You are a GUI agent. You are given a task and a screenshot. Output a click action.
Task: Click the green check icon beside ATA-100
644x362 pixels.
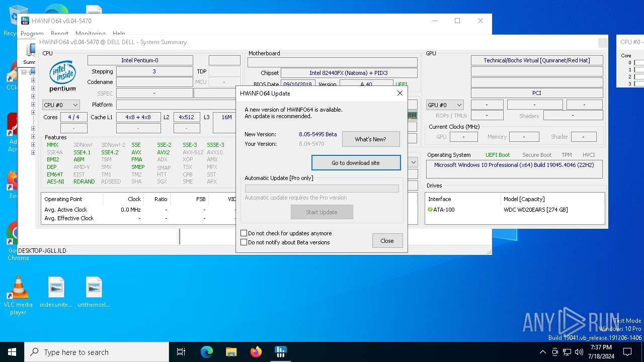tap(430, 210)
